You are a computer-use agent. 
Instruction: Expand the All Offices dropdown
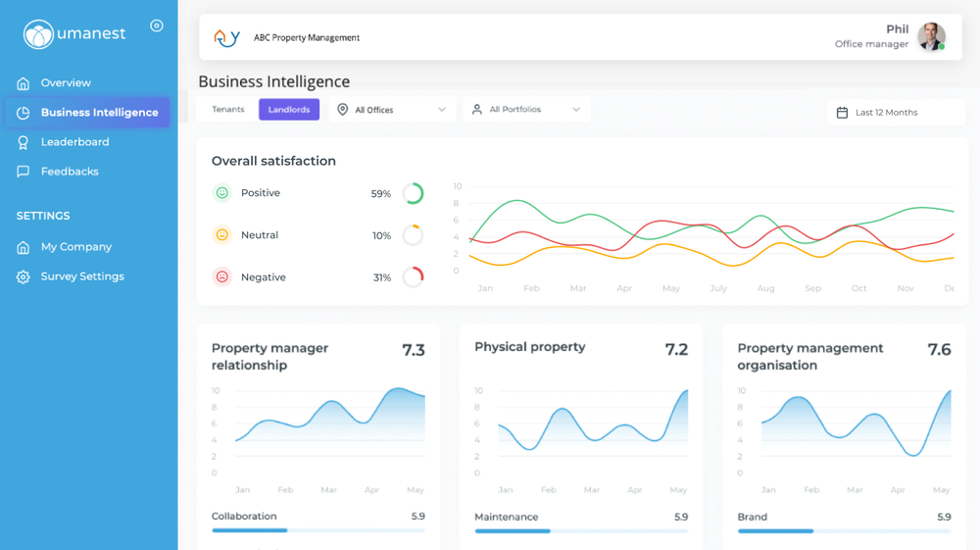click(392, 110)
